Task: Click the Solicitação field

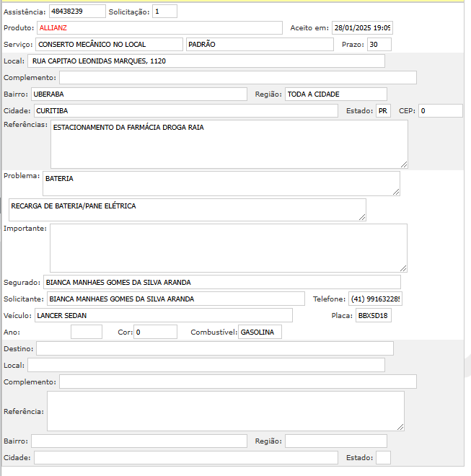Action: coord(164,12)
